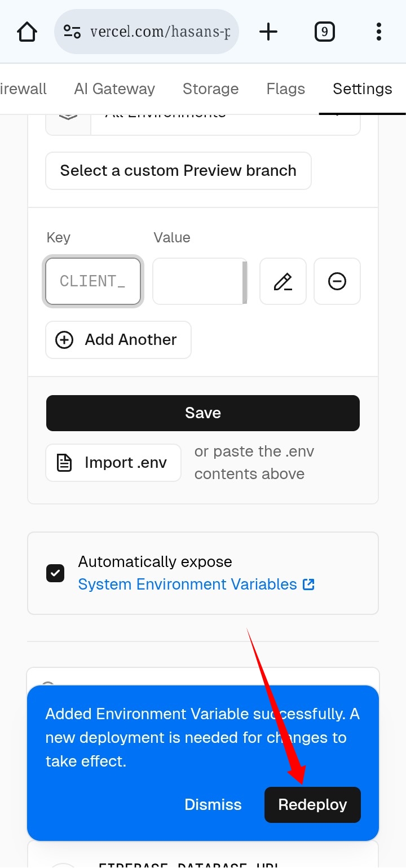Dismiss the environment variable notification
406x868 pixels.
click(213, 805)
